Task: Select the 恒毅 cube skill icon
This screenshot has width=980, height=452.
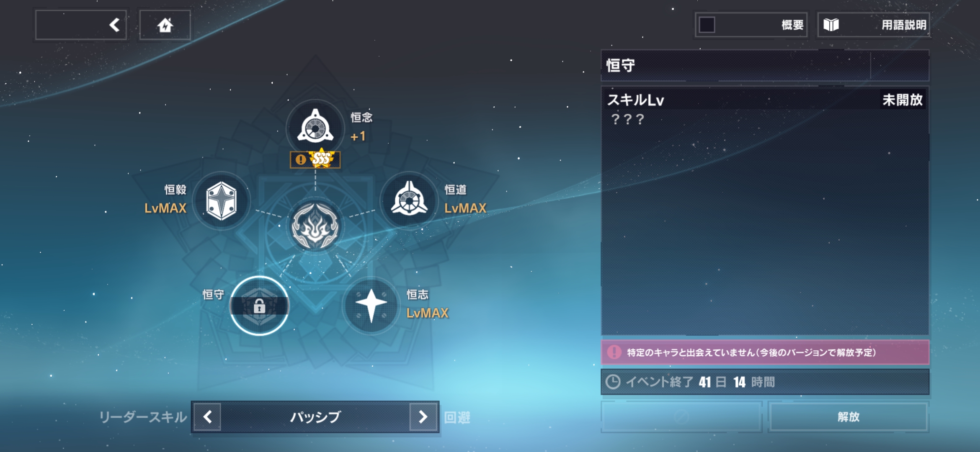Action: point(222,200)
